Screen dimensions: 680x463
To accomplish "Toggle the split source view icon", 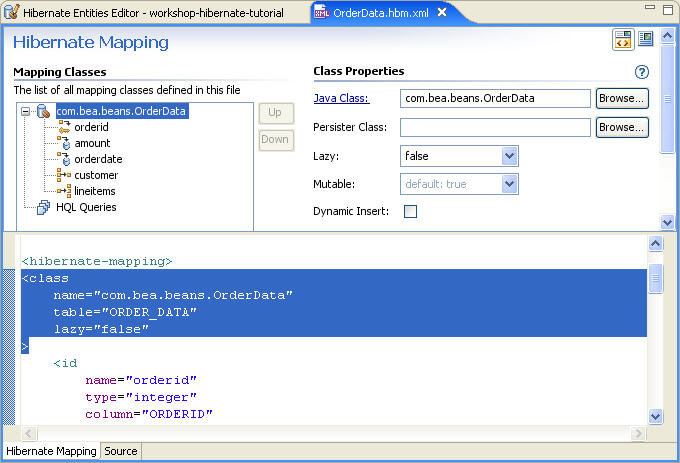I will click(623, 39).
